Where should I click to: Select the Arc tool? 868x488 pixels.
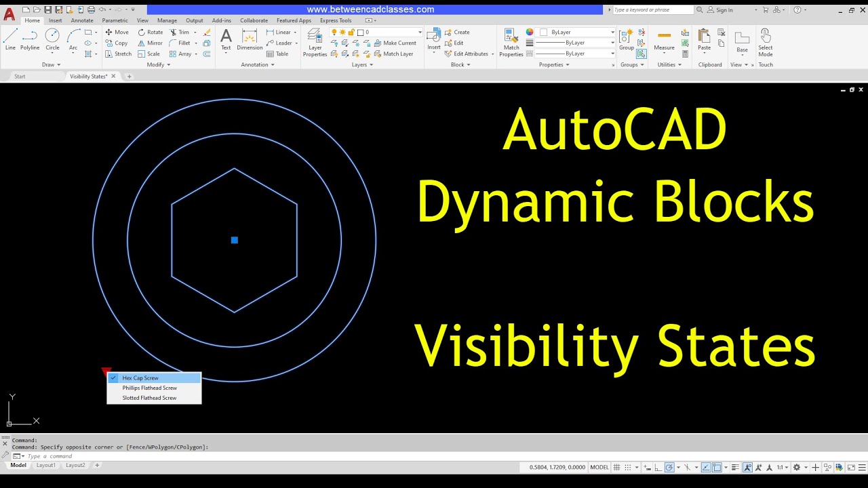(73, 39)
